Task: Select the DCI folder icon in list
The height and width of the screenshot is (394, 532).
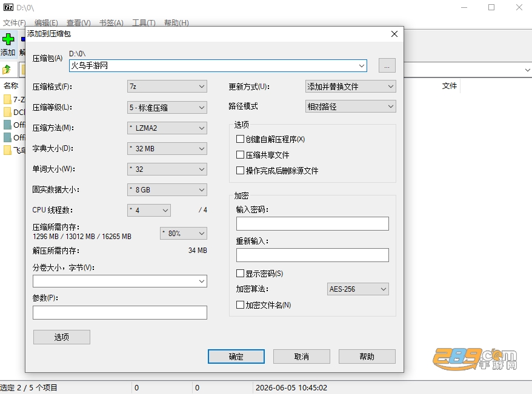Action: (7, 112)
